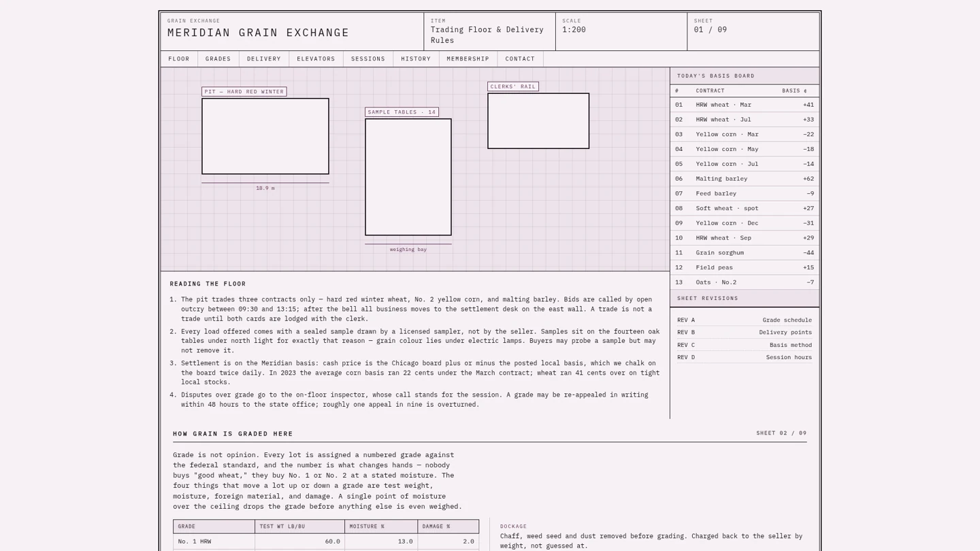
Task: Click the Grade column header
Action: pyautogui.click(x=214, y=527)
